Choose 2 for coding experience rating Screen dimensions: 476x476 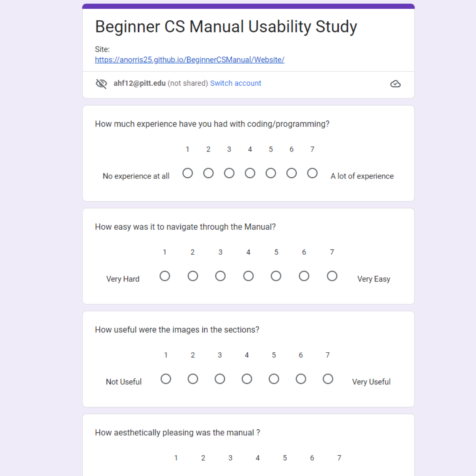(x=208, y=173)
